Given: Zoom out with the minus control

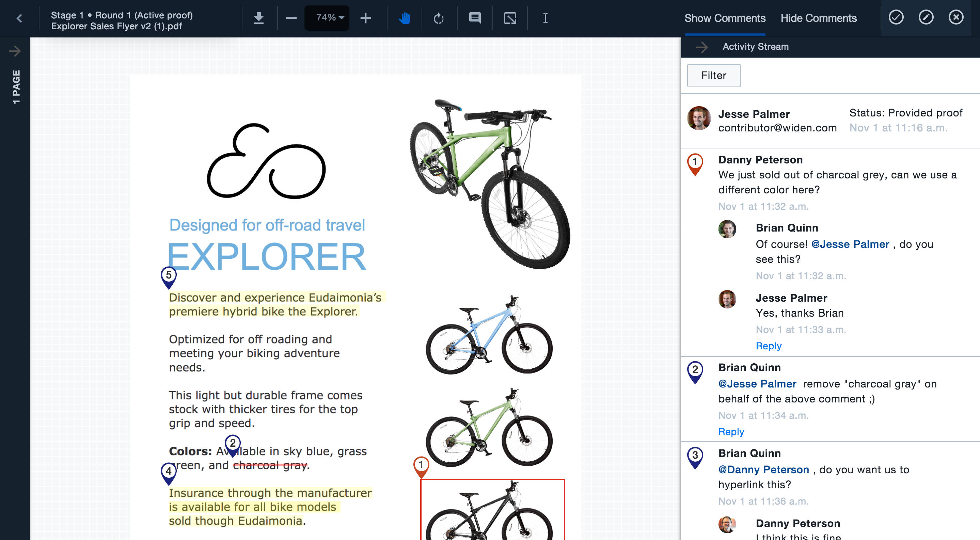Looking at the screenshot, I should coord(291,17).
